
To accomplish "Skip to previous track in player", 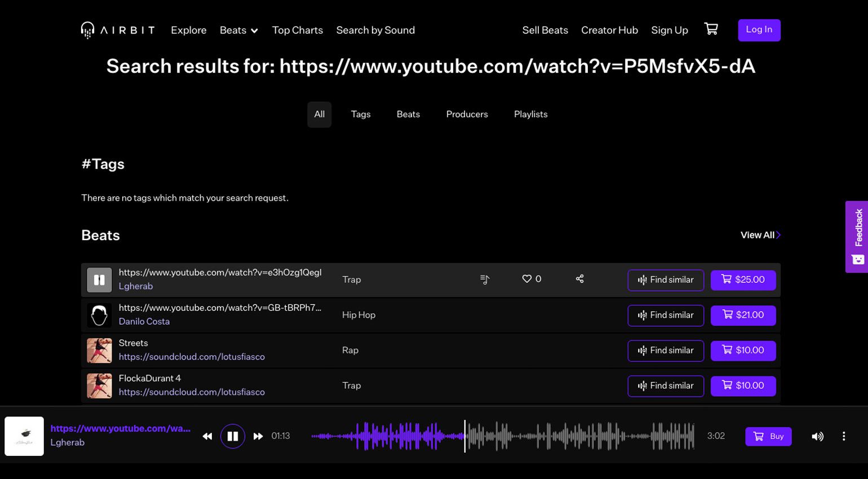I will [207, 436].
